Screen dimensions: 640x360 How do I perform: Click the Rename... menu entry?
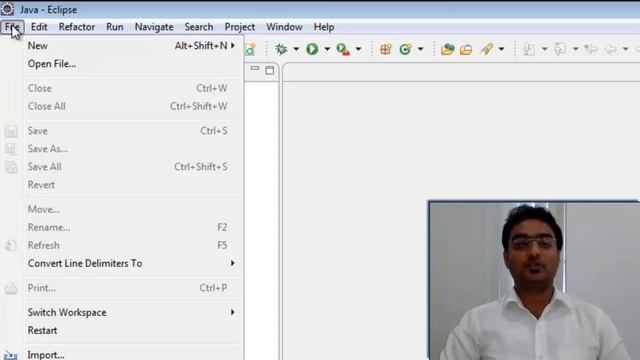pos(133,227)
